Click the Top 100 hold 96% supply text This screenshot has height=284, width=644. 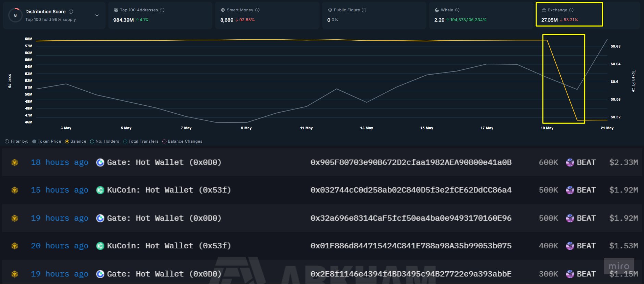[x=51, y=20]
